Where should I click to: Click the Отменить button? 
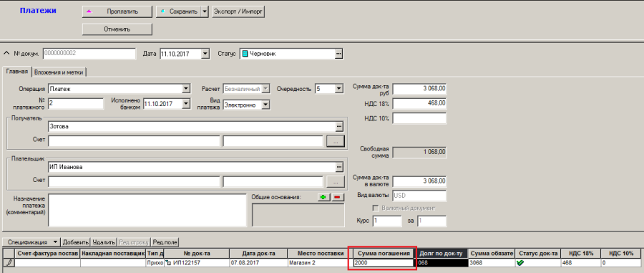point(117,29)
